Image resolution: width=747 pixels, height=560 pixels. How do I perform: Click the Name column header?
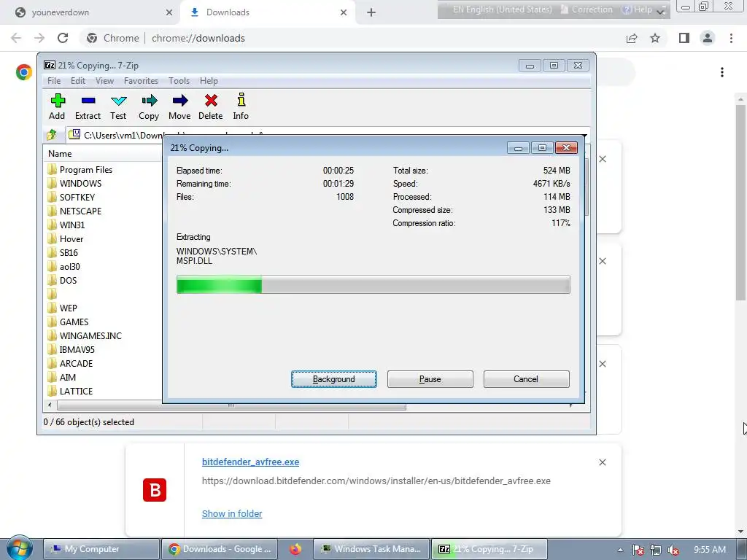click(104, 154)
